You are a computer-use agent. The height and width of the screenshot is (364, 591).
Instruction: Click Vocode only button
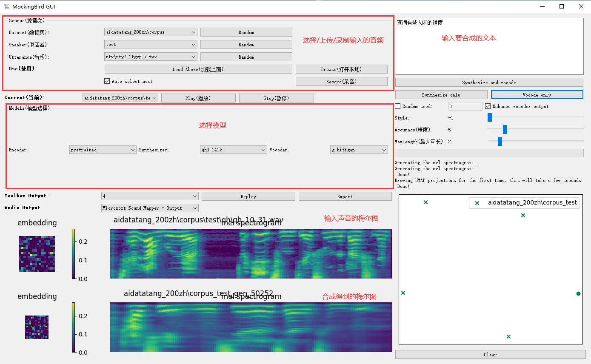(x=537, y=95)
